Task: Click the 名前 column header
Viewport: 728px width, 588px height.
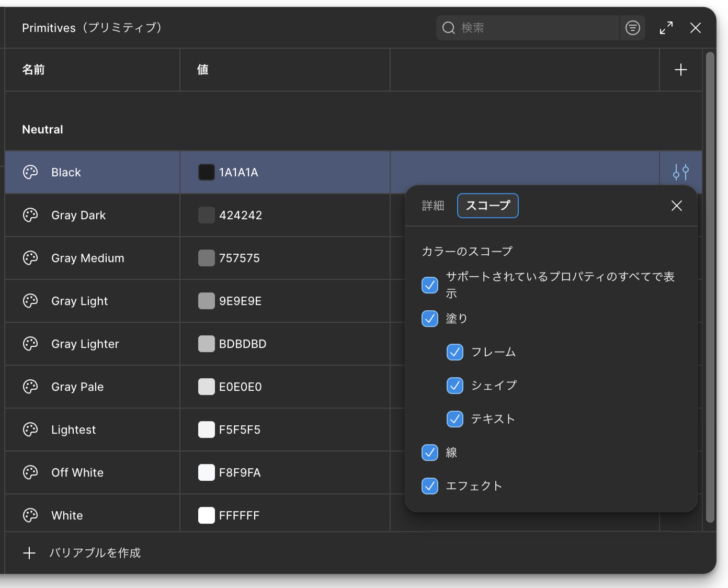Action: tap(33, 70)
